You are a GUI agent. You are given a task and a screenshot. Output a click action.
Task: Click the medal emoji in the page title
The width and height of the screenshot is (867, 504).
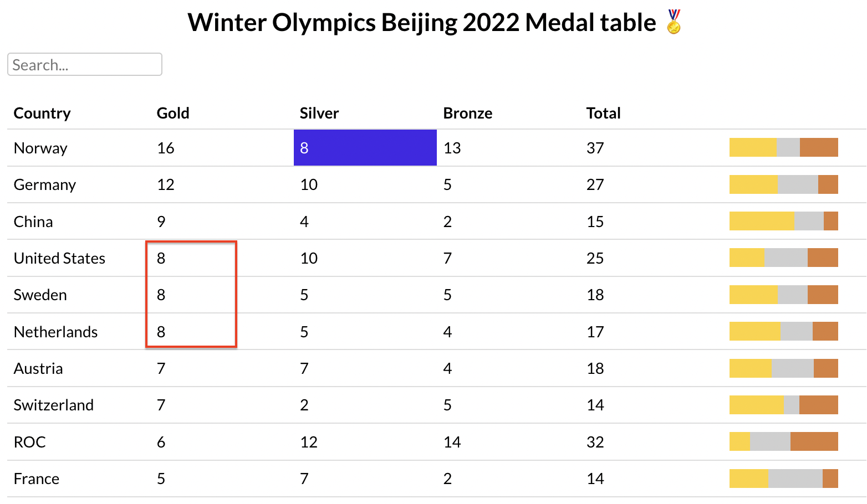tap(674, 23)
